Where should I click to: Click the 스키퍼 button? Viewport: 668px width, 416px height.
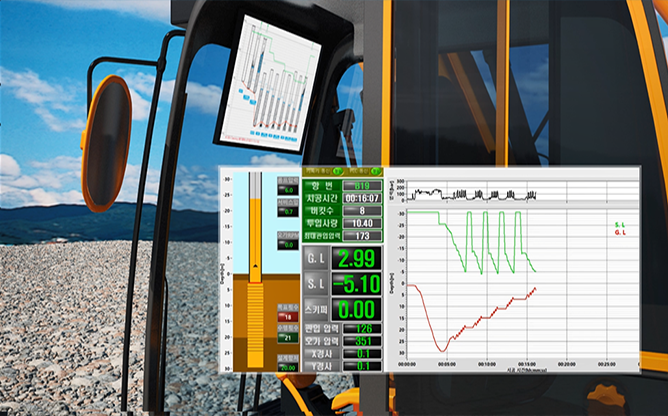[x=316, y=309]
